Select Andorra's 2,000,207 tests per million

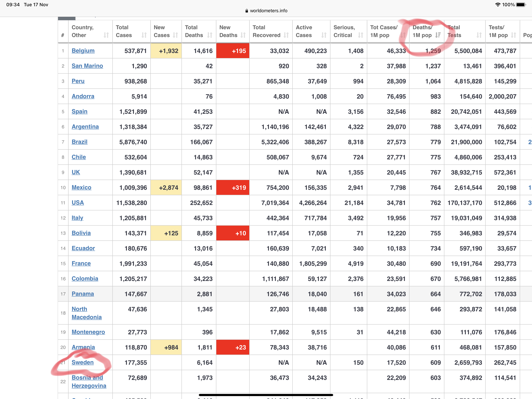(502, 96)
